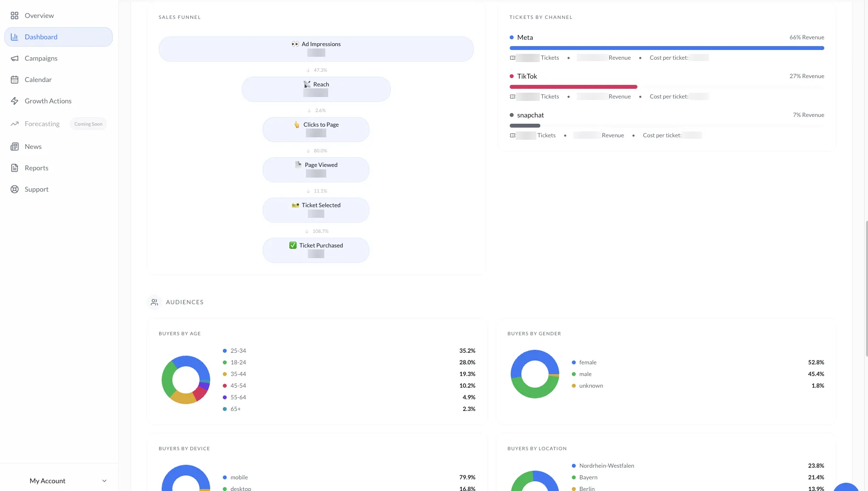The height and width of the screenshot is (491, 868).
Task: Click the News newspaper icon
Action: pos(15,147)
